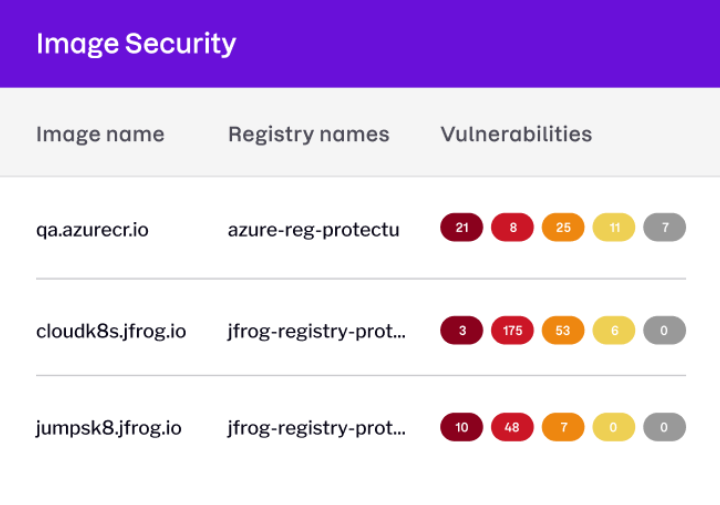Sort by Registry names column header
This screenshot has height=505, width=720.
tap(309, 135)
